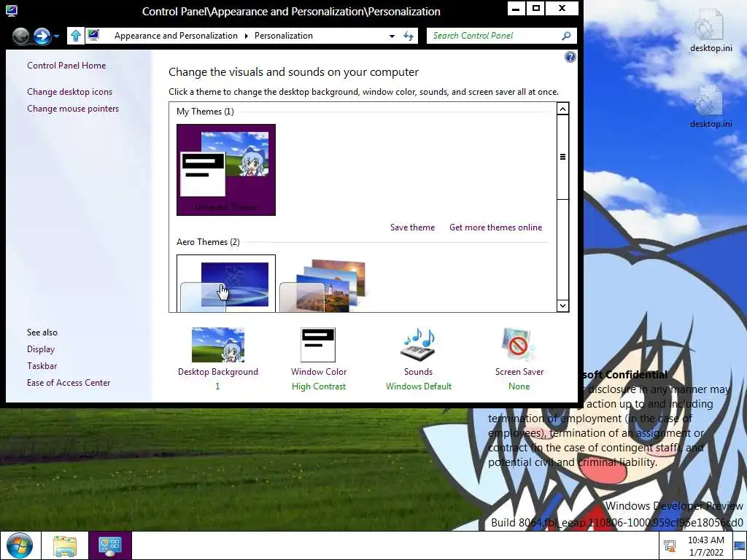Screen dimensions: 747x560
Task: Click the Back navigation arrow button
Action: pos(20,36)
